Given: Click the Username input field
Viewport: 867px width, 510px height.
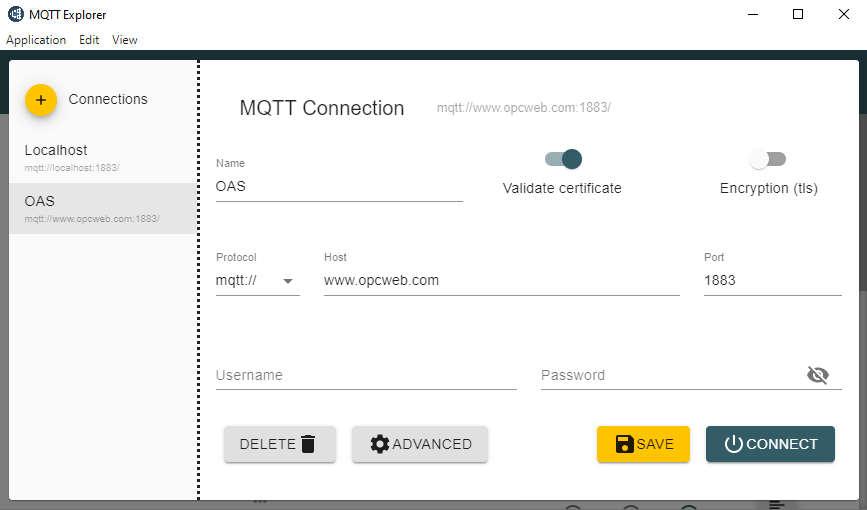Looking at the screenshot, I should coord(365,376).
